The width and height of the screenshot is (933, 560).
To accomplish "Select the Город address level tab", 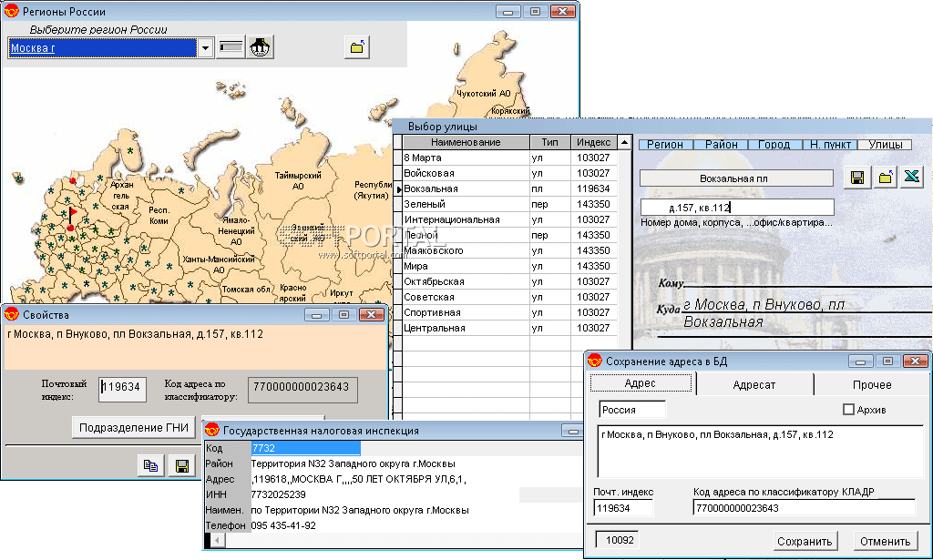I will point(774,145).
